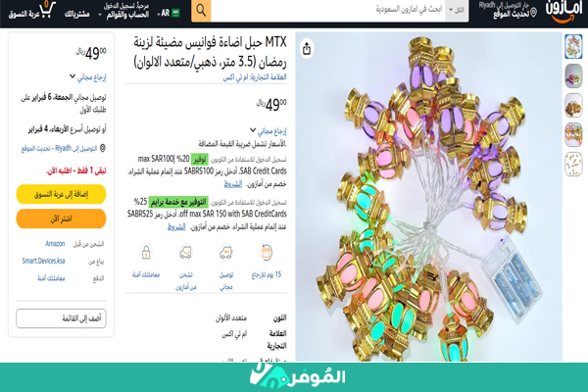Click terms link for 20% coupon
This screenshot has width=588, height=392.
[233, 184]
